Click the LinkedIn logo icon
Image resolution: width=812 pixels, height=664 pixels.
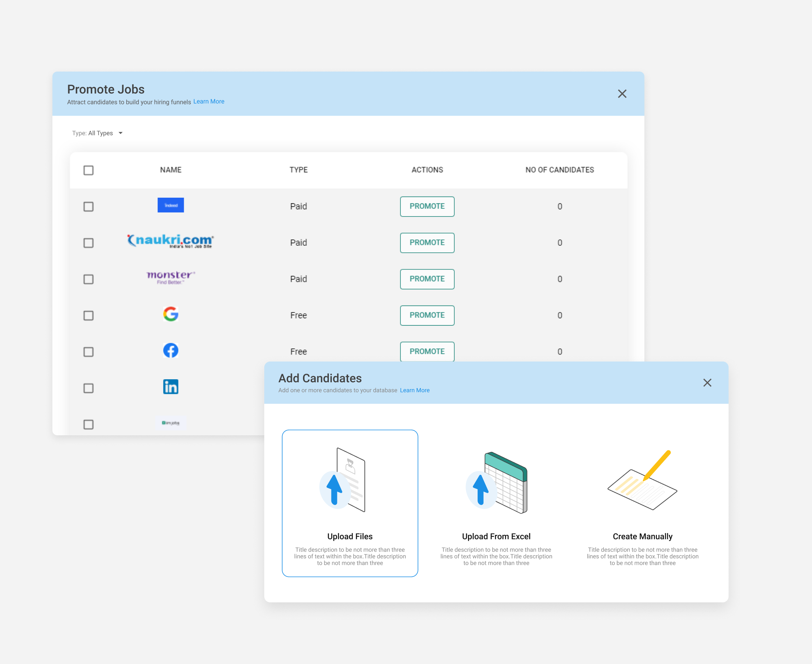[171, 387]
